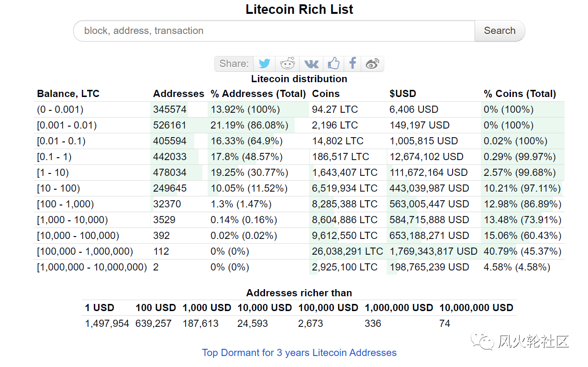The height and width of the screenshot is (367, 588).
Task: Click the 0.29% (99.97%) cell
Action: [520, 157]
